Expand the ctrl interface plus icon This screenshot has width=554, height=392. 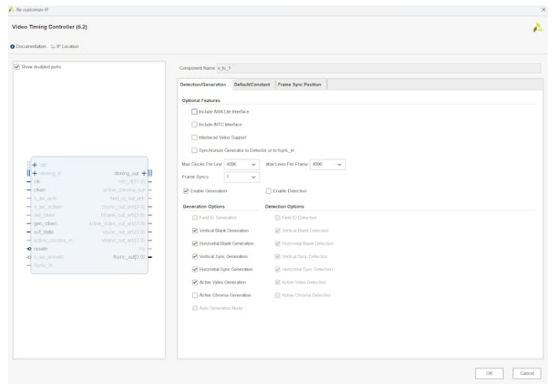point(33,165)
